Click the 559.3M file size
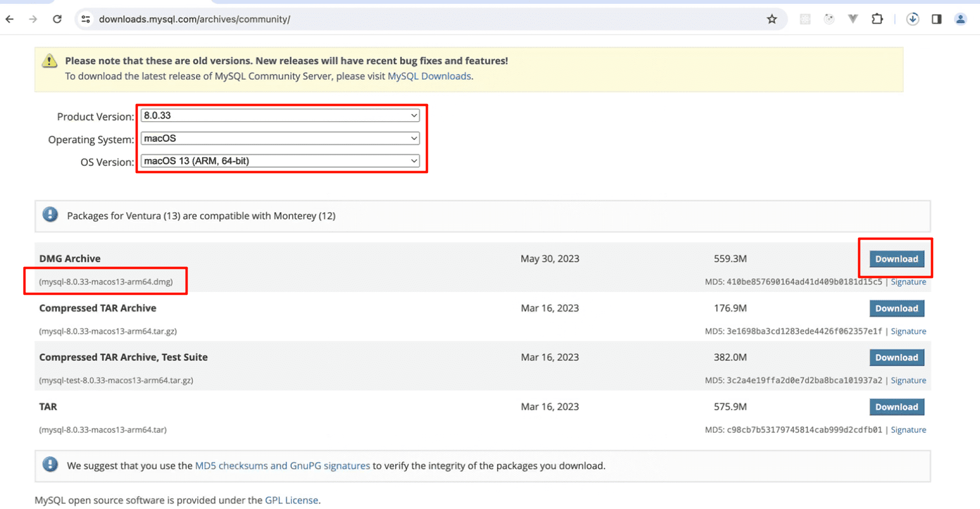This screenshot has height=509, width=980. tap(730, 259)
